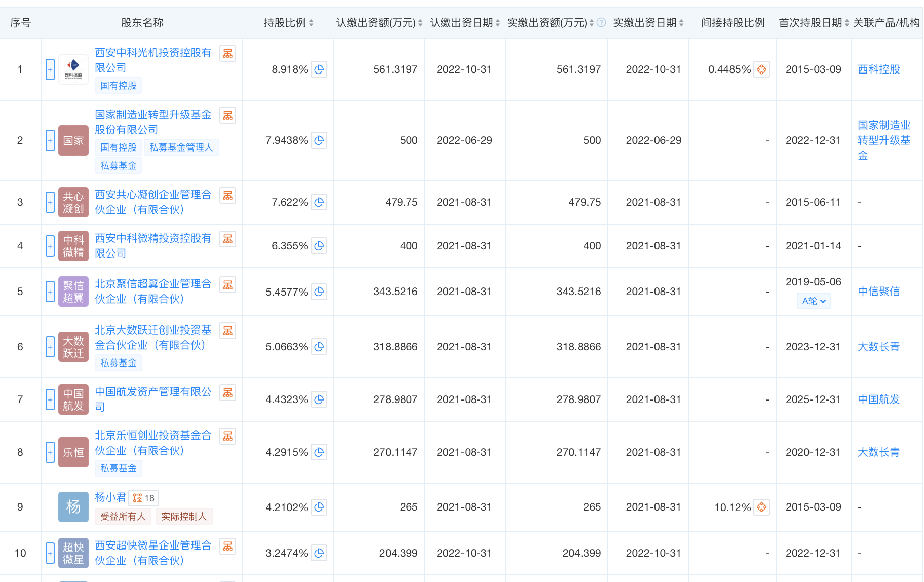Image resolution: width=924 pixels, height=582 pixels.
Task: Sort table by 实缴出资额(万元)
Action: (x=592, y=23)
